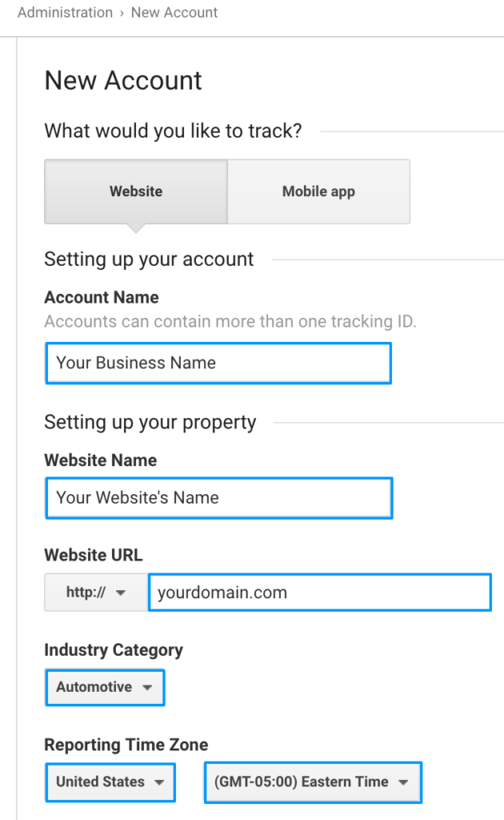Screen dimensions: 504x820
Task: Open the URL protocol selector
Action: (x=94, y=592)
